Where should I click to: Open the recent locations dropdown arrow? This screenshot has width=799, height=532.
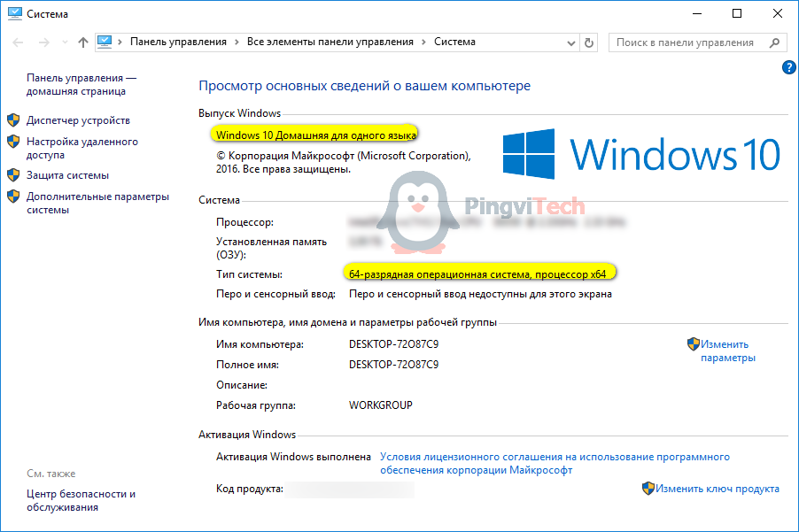[x=65, y=42]
